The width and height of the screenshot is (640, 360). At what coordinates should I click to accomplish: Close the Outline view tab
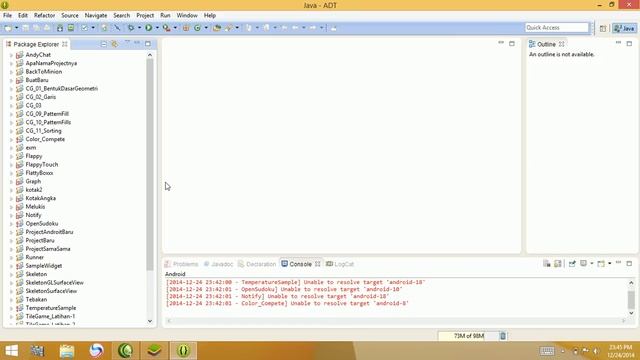pyautogui.click(x=562, y=44)
